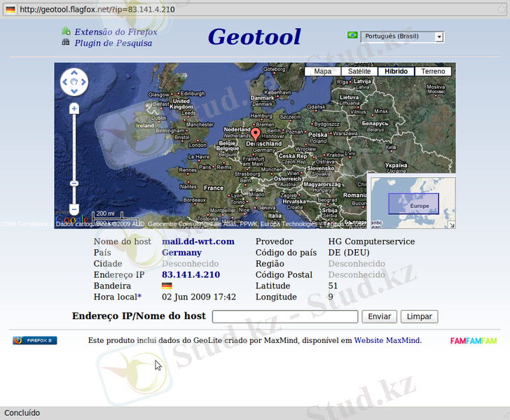
Task: Click the Brazil flag icon
Action: point(352,35)
